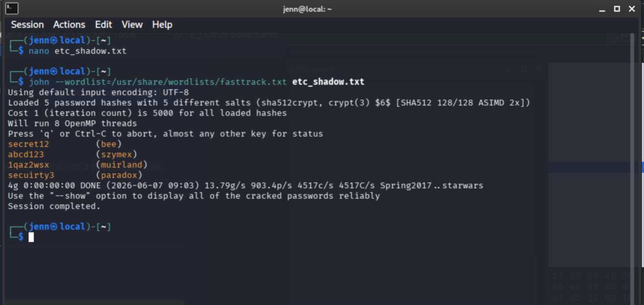
Task: Click the '--wordlist=/usr/share/wordlists/fasttrack.txt' option
Action: coord(171,82)
